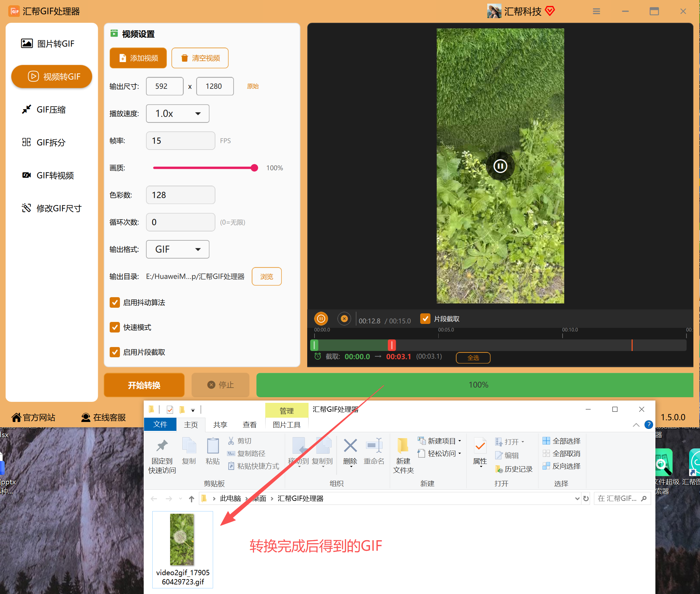Click the 色彩数 field showing 128

(181, 195)
